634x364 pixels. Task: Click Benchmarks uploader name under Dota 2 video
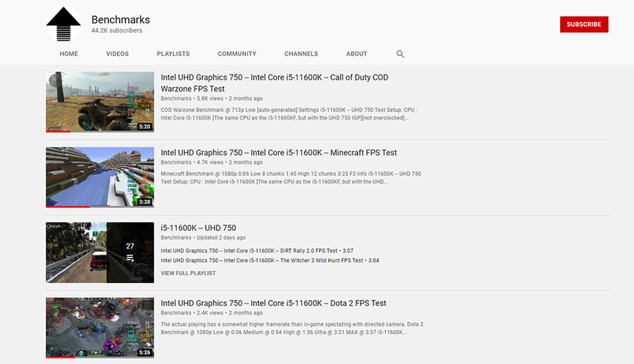(x=176, y=313)
